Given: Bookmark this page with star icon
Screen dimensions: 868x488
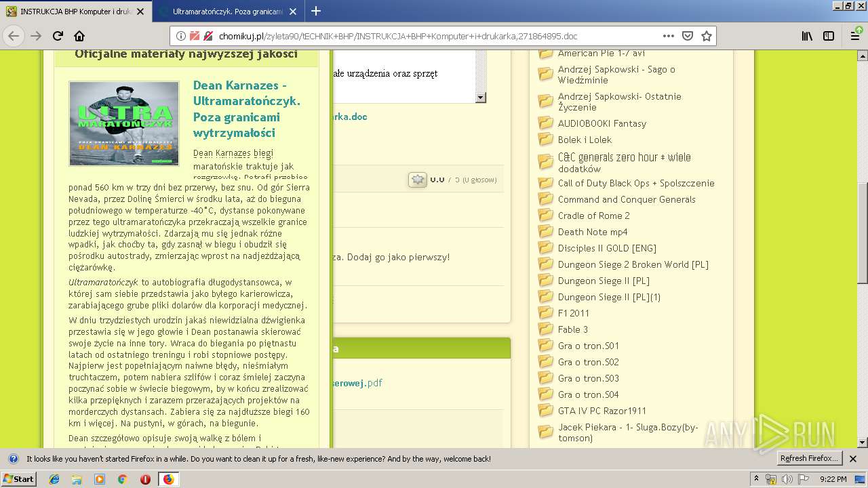Looking at the screenshot, I should tap(707, 36).
